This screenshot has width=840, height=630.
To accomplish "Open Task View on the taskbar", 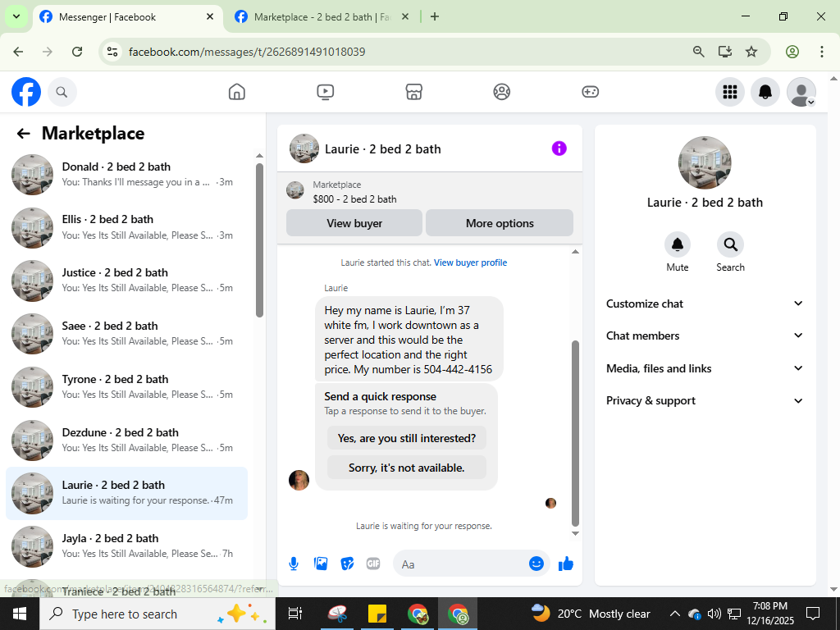I will pos(295,614).
